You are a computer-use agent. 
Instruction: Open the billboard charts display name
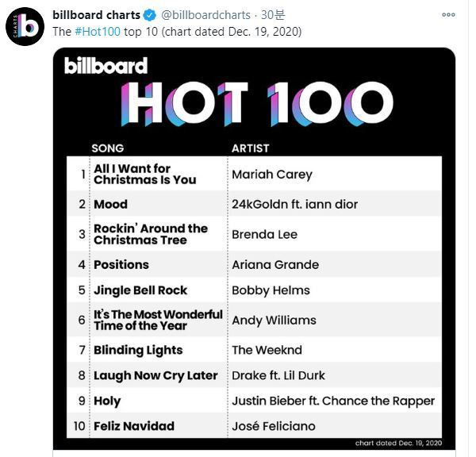pos(96,15)
